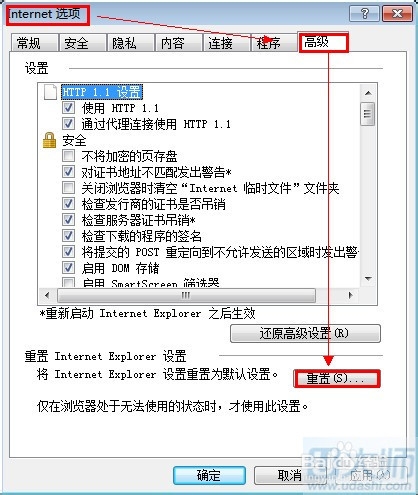Click the horizontal scrollbar left arrow
This screenshot has width=418, height=495.
click(47, 295)
